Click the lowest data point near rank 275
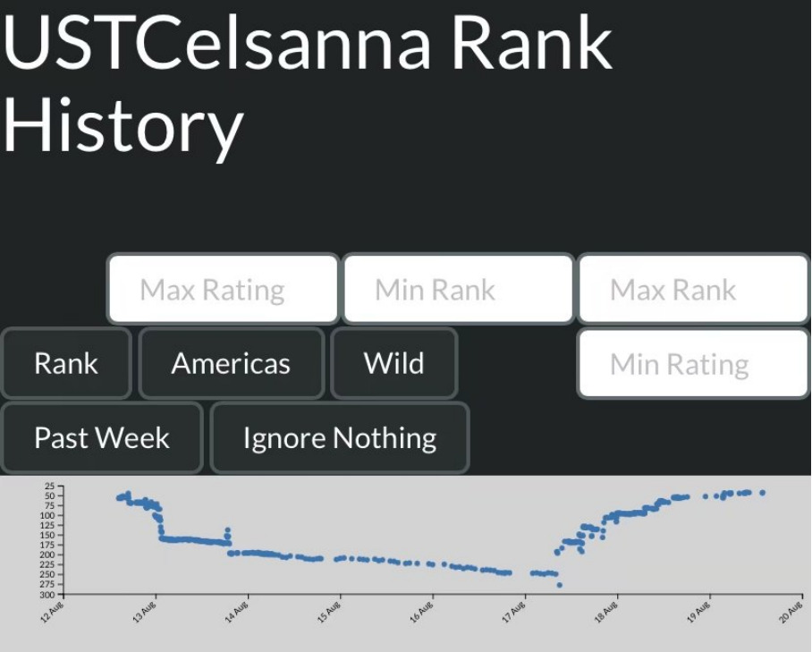 pyautogui.click(x=559, y=585)
